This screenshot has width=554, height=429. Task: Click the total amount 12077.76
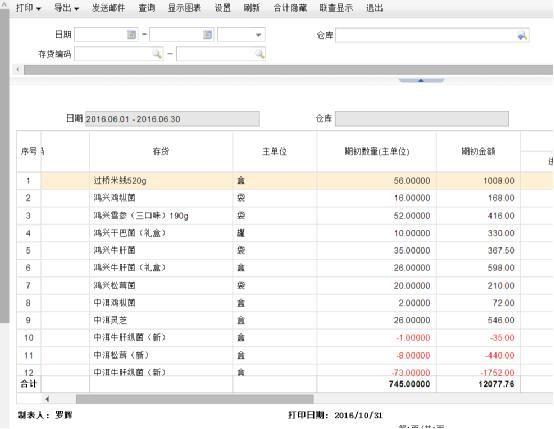click(496, 384)
